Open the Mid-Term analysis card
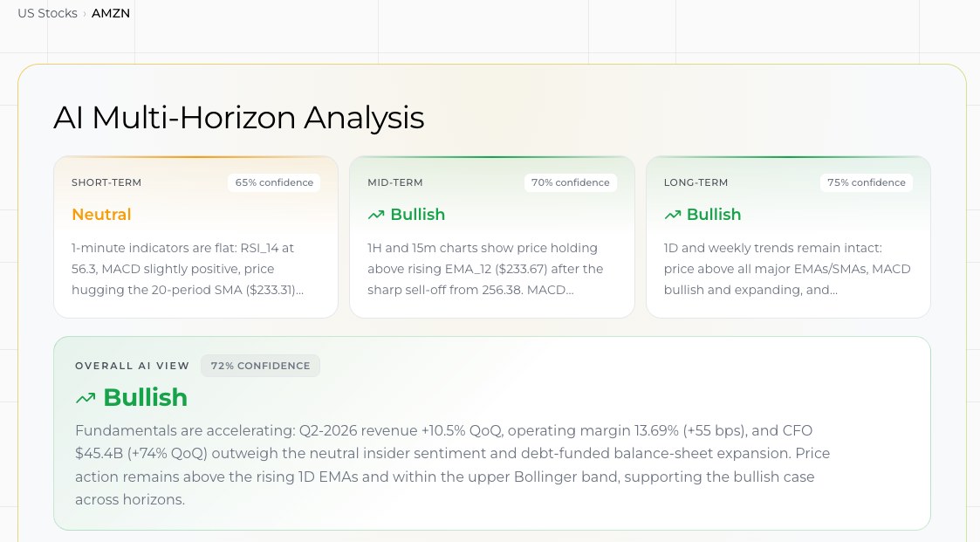980x542 pixels. click(492, 237)
